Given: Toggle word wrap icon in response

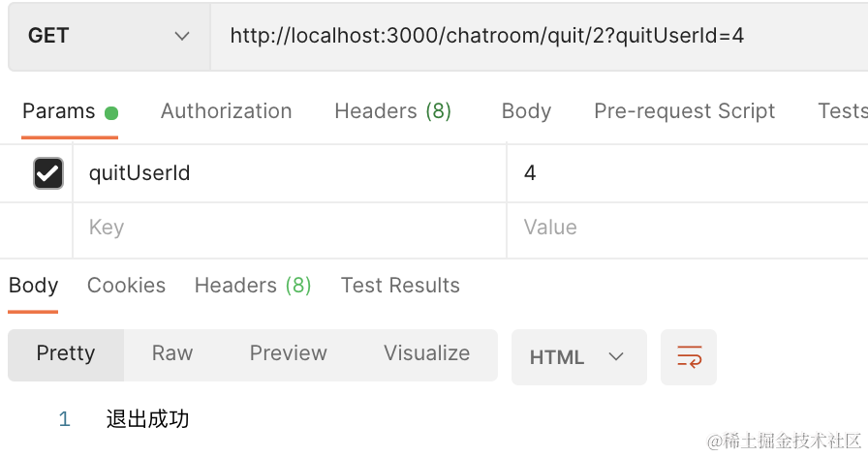Looking at the screenshot, I should click(689, 357).
